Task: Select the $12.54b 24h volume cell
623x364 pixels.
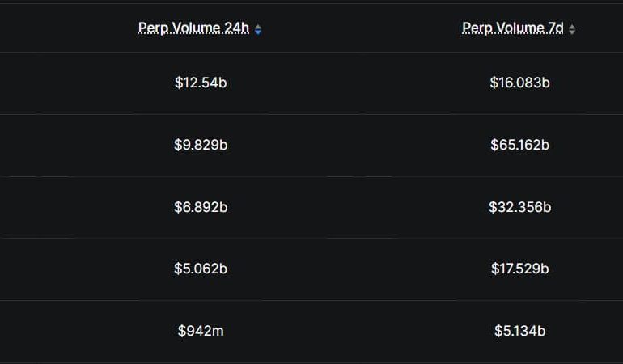Action: tap(201, 83)
